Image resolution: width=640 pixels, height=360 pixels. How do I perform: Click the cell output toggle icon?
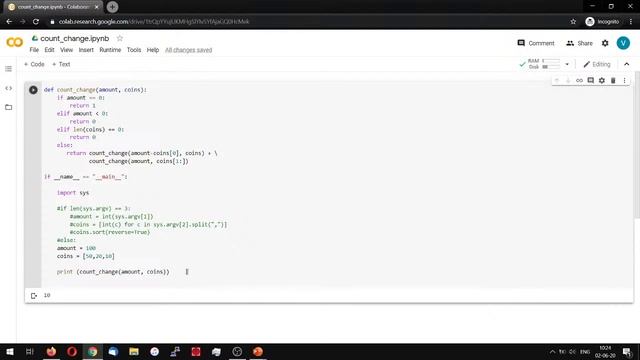coord(34,296)
